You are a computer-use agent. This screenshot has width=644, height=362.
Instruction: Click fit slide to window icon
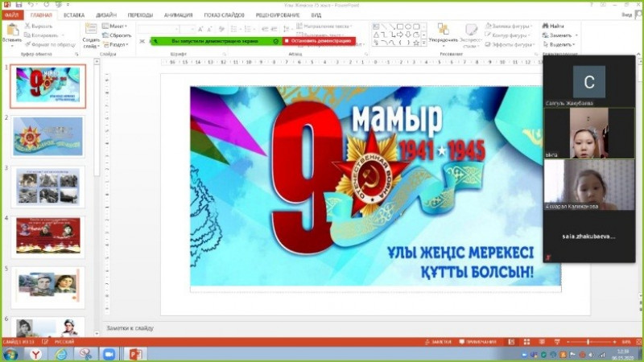tap(639, 342)
